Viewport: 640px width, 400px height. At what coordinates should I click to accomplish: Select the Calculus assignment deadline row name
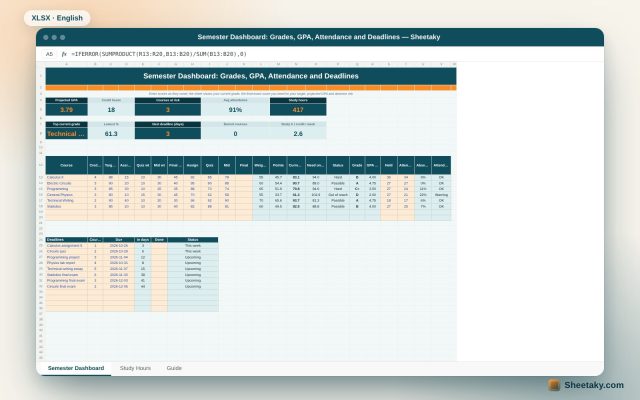click(67, 246)
